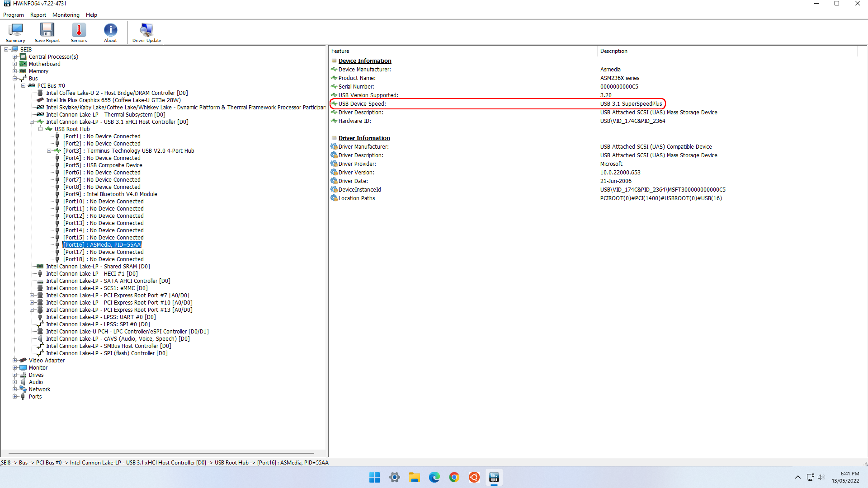Select Intel Iris Plus Graphics 655 entry
This screenshot has width=868, height=488.
[113, 100]
